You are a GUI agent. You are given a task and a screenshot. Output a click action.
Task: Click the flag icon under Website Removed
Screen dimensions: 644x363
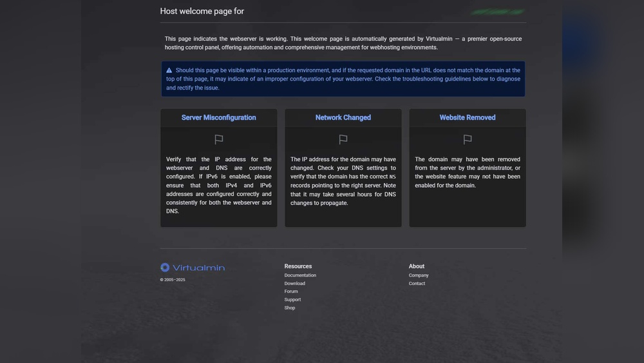pos(468,139)
